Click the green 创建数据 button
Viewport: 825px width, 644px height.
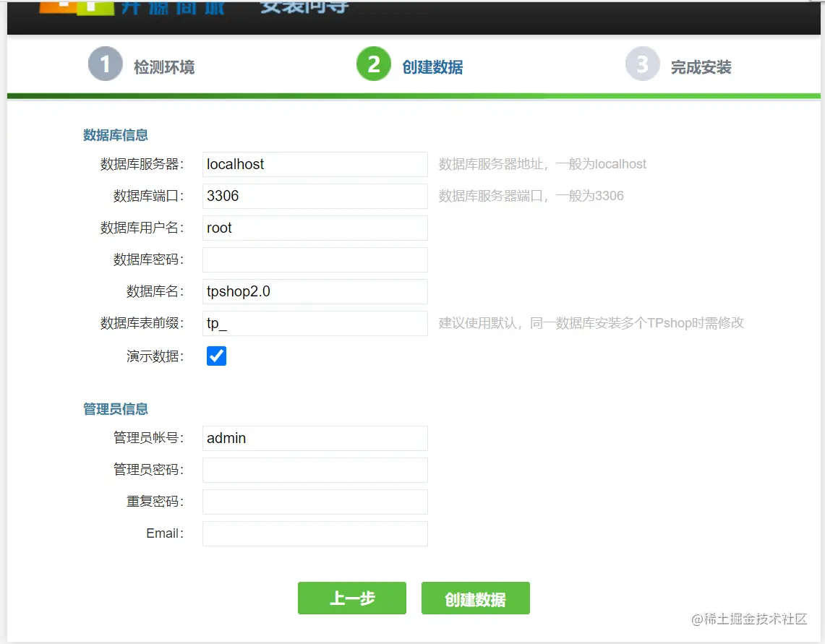click(x=476, y=598)
